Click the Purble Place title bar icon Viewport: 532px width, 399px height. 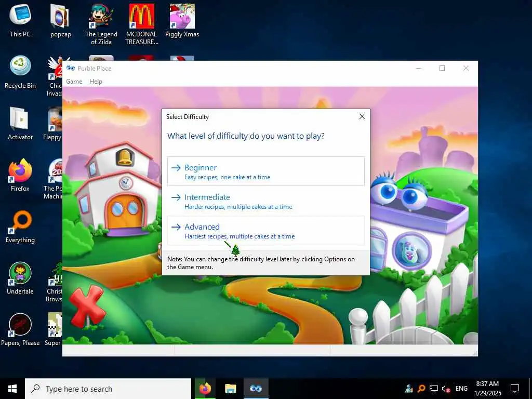[71, 68]
